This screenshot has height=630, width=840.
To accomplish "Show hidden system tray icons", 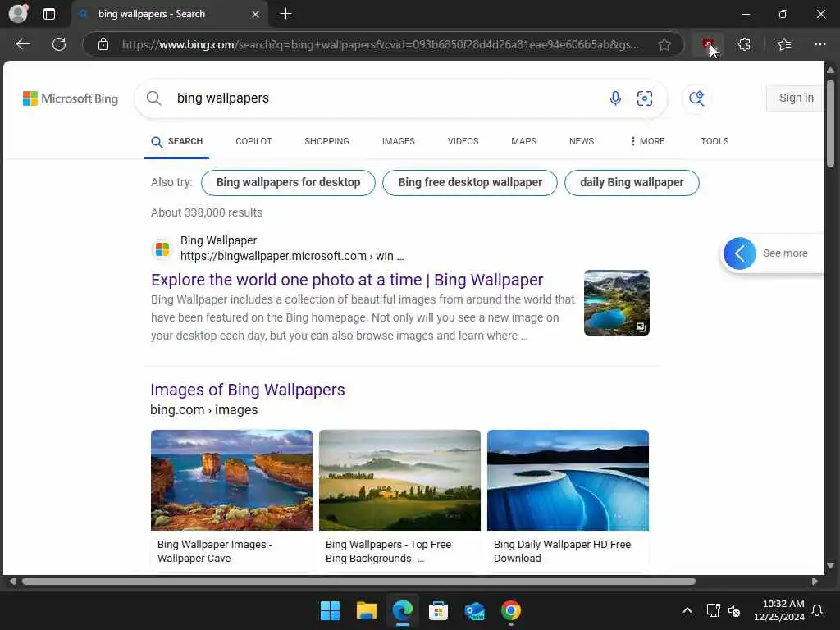I will (x=687, y=610).
